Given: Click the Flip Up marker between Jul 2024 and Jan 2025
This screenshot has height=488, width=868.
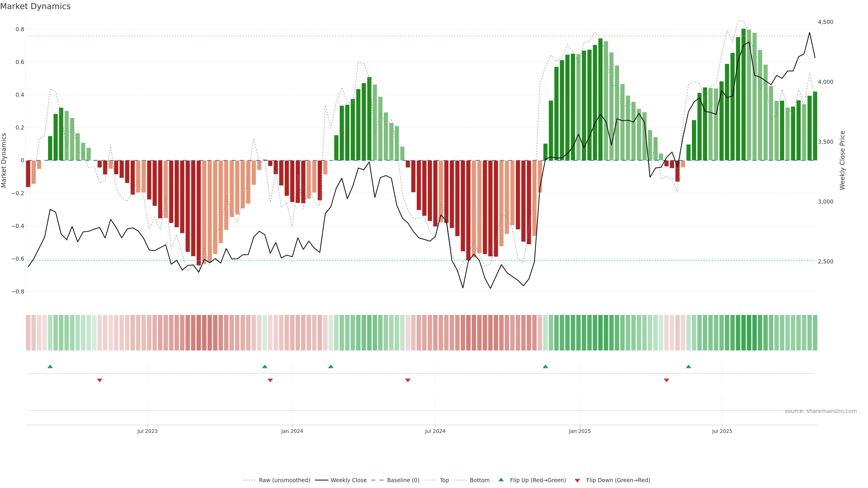Looking at the screenshot, I should coord(545,366).
